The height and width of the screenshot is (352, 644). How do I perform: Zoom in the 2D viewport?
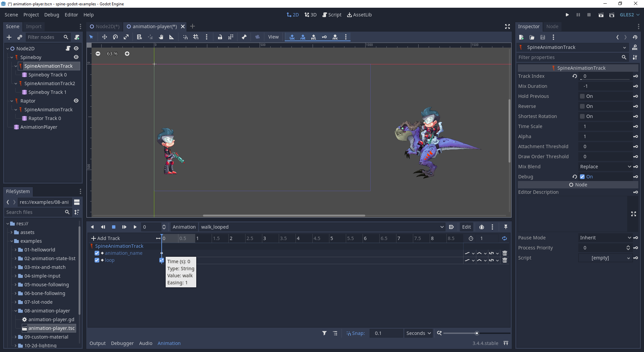pyautogui.click(x=127, y=54)
